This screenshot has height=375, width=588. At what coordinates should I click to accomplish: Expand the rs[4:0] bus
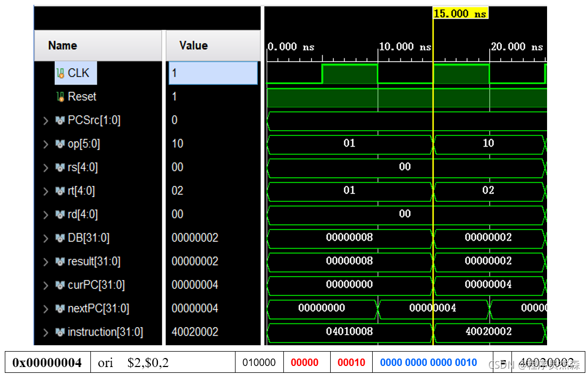[x=46, y=167]
